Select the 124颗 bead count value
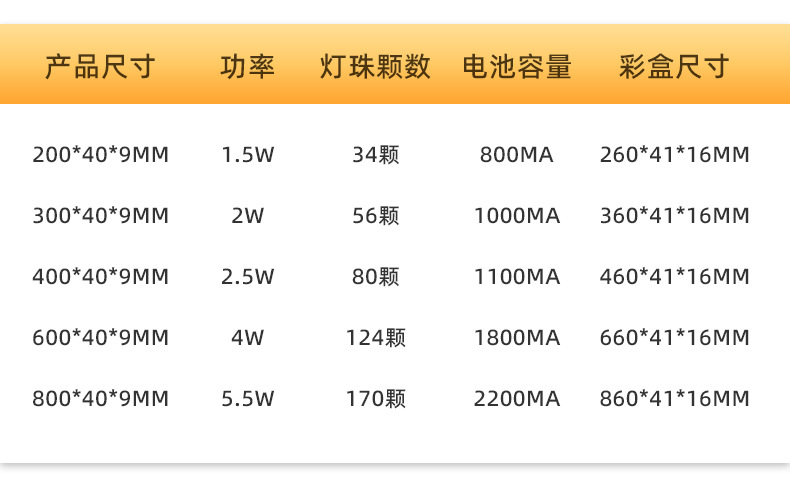This screenshot has width=790, height=483. pos(375,338)
